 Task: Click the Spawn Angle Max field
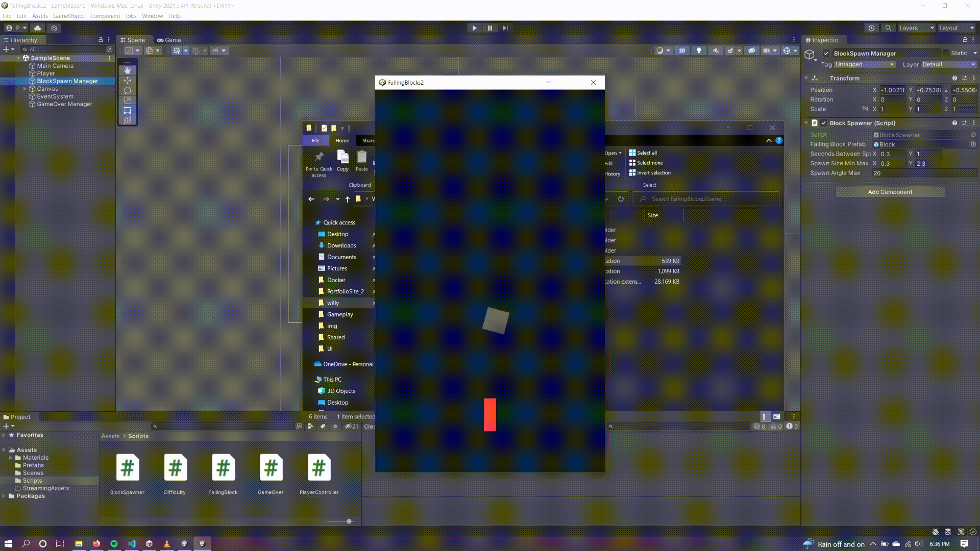(x=924, y=173)
